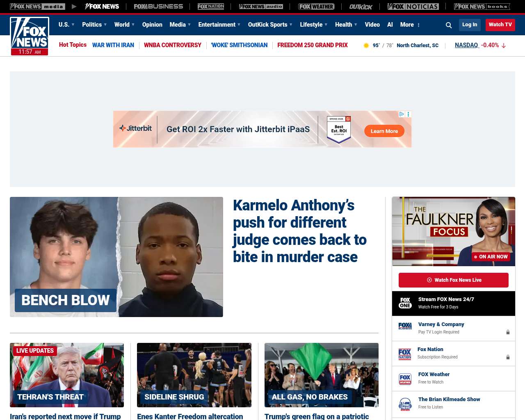Click the Watch TV button

(x=500, y=25)
